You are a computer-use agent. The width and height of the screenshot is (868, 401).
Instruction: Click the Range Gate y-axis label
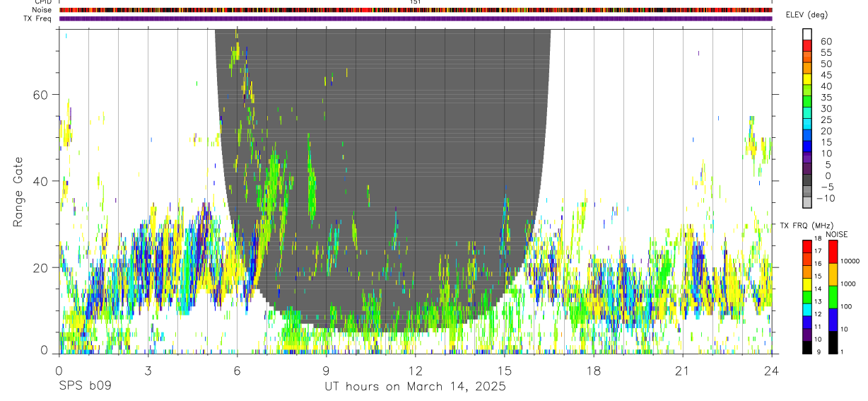coord(18,192)
